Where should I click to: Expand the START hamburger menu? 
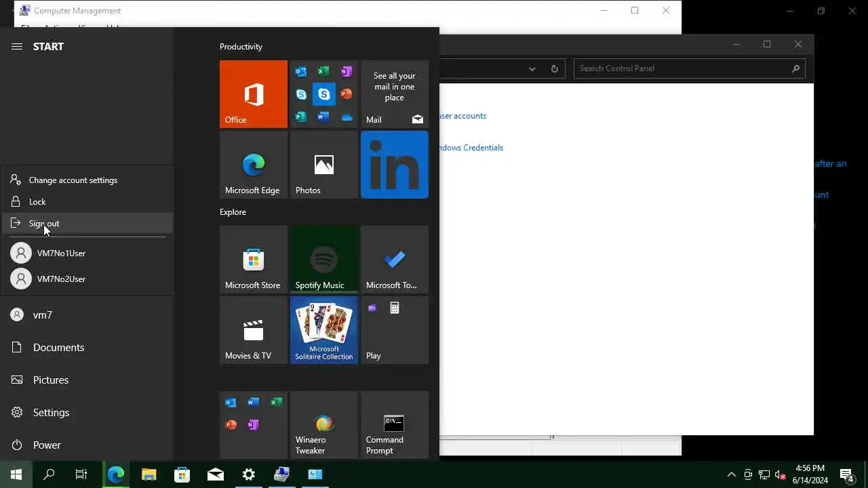coord(17,46)
